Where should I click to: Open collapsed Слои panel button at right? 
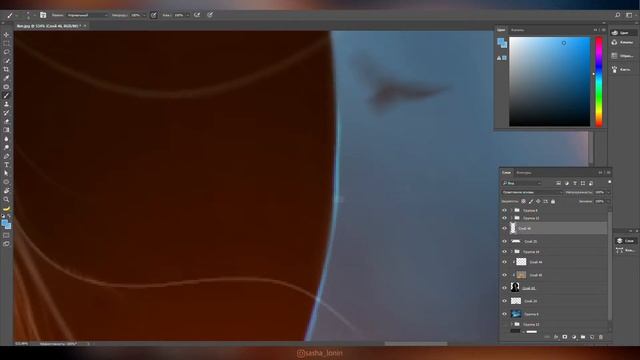coord(626,240)
